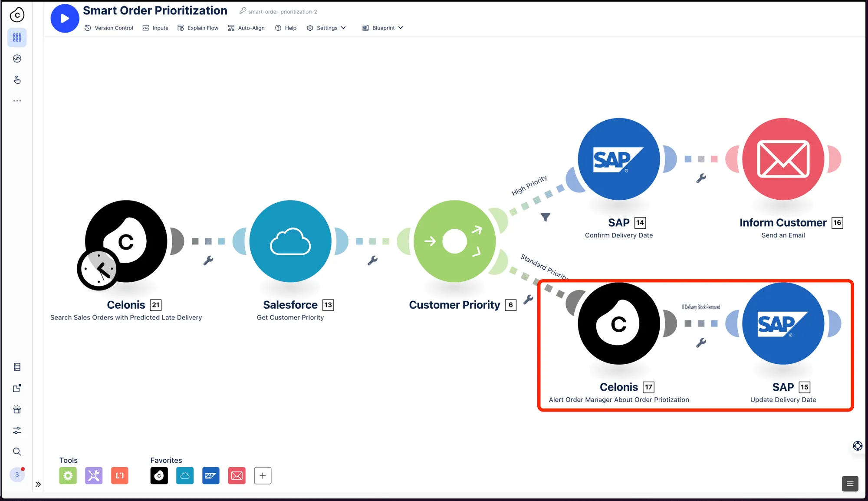Screen dimensions: 868x501
Task: Select the Customer Priority router module
Action: coord(454,241)
